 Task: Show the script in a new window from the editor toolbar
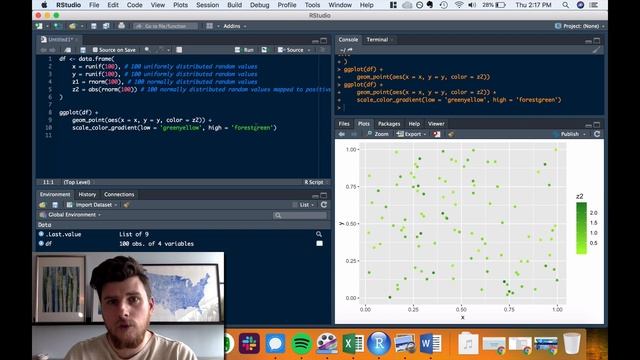point(67,50)
